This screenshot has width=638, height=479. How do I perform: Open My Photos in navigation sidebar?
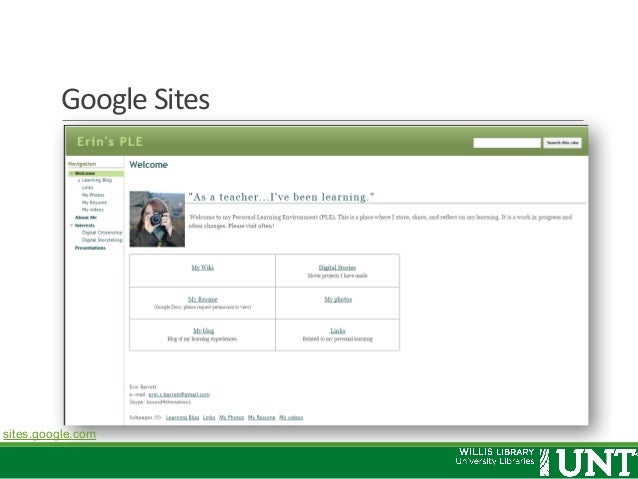93,195
